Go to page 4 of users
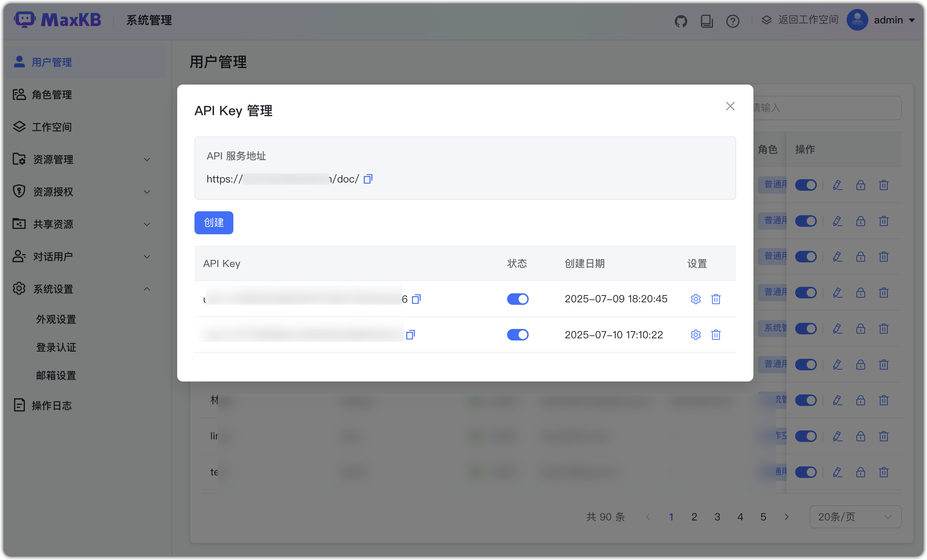 [740, 517]
